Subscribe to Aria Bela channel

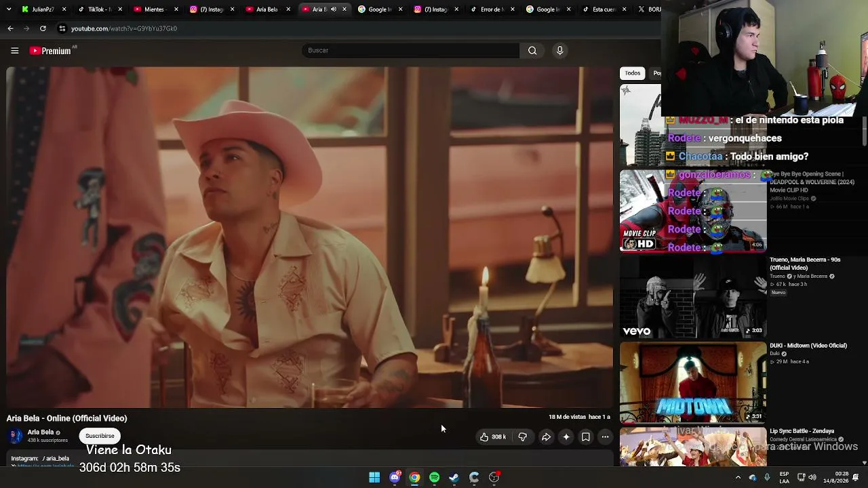tap(100, 436)
